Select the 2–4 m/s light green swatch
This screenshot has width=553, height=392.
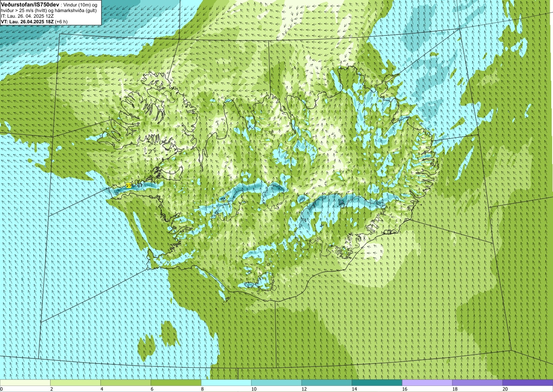pos(75,383)
